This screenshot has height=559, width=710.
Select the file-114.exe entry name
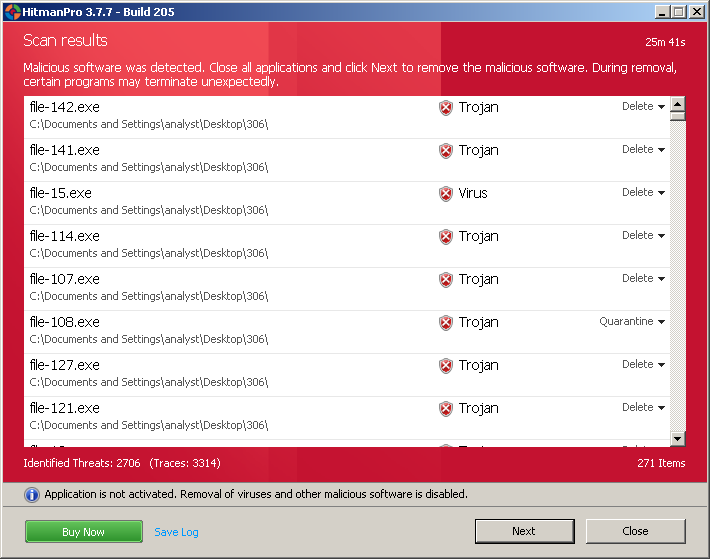[x=64, y=236]
